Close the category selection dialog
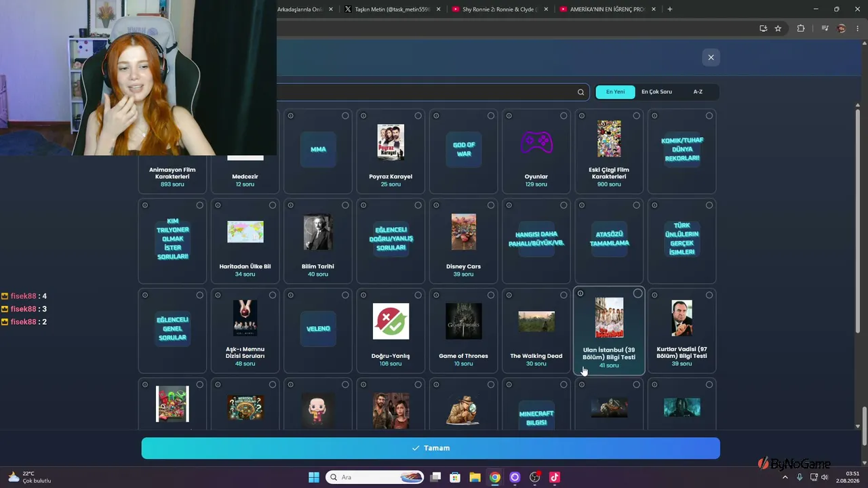868x488 pixels. point(711,58)
